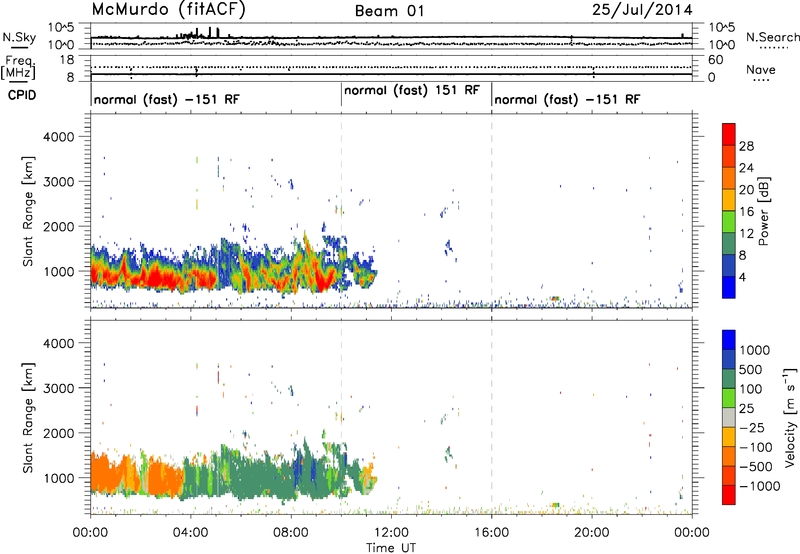Select the "18" frequency axis tick

tap(67, 60)
